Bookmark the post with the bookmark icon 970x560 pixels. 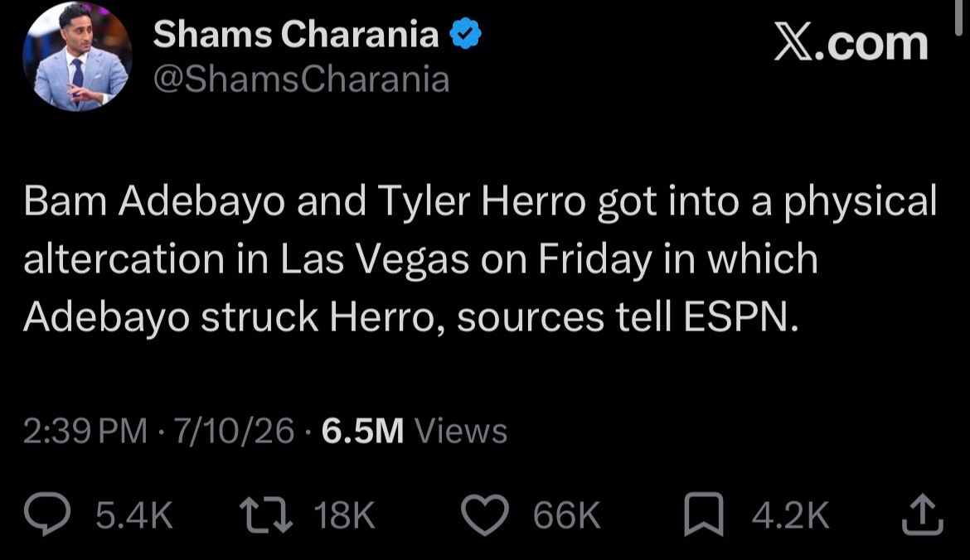coord(704,514)
